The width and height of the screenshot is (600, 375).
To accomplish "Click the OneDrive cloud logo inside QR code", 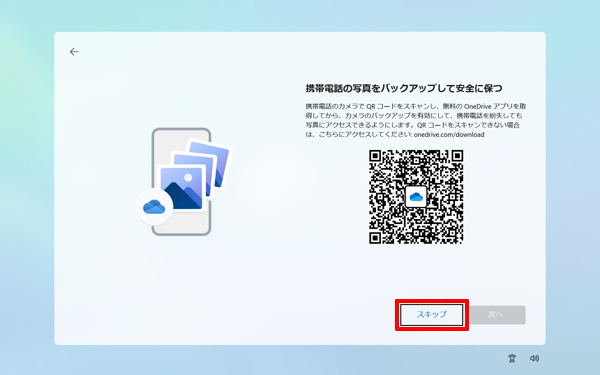I will click(x=416, y=197).
